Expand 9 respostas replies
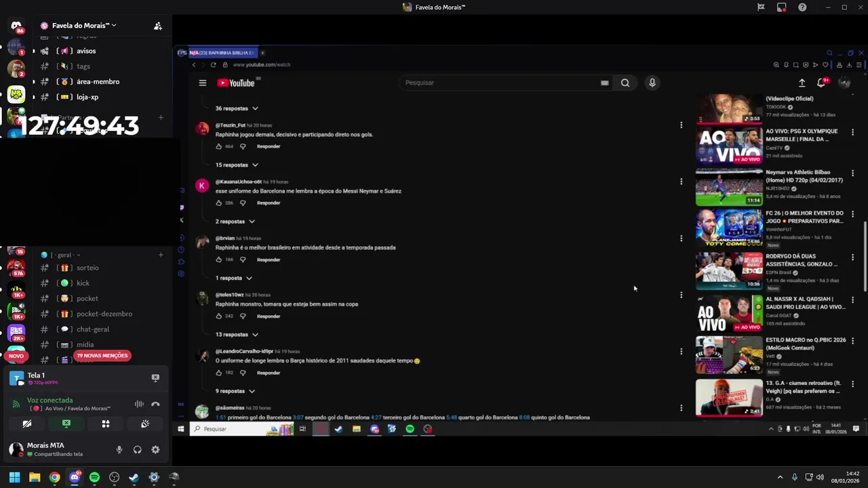 coord(235,391)
